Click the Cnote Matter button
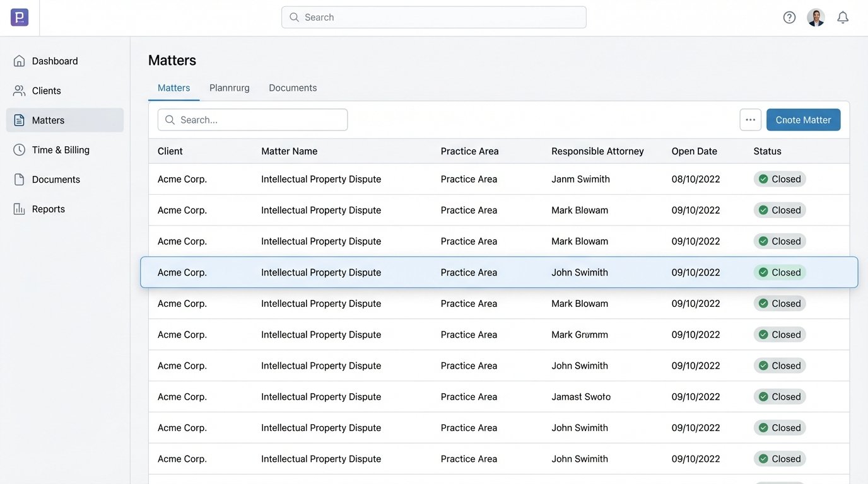The width and height of the screenshot is (868, 484). pyautogui.click(x=803, y=120)
